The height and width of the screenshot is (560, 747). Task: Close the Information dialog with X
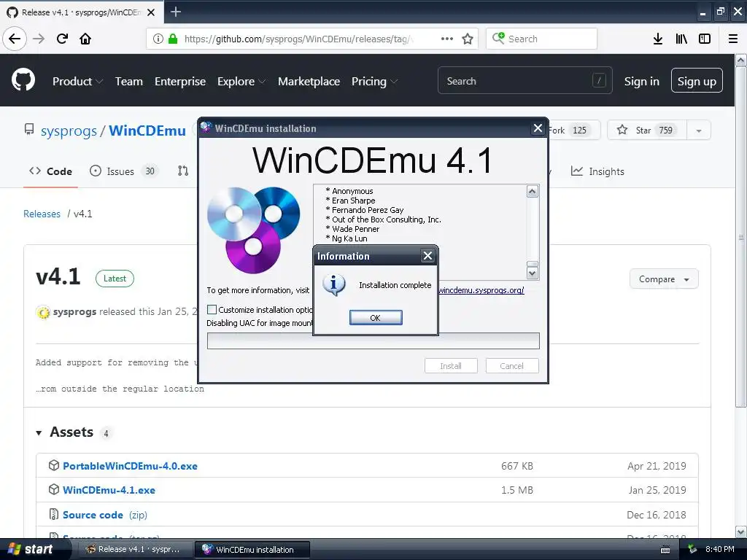point(427,256)
